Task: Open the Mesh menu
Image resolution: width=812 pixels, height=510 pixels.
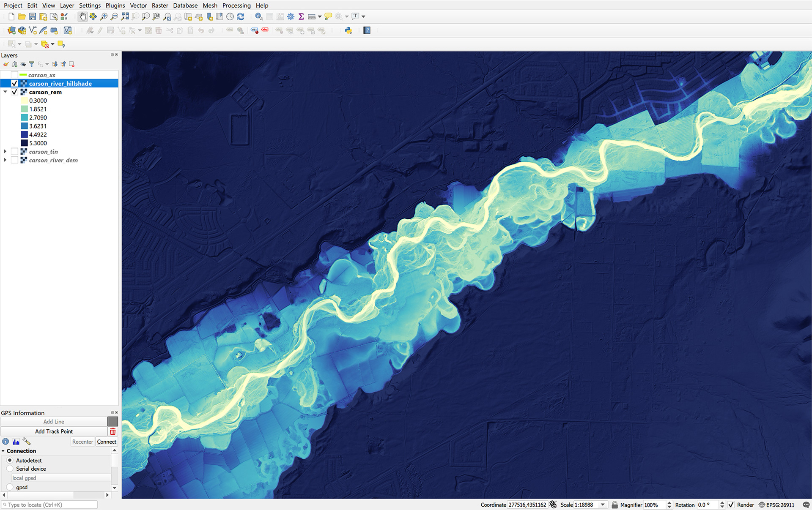Action: coord(210,5)
